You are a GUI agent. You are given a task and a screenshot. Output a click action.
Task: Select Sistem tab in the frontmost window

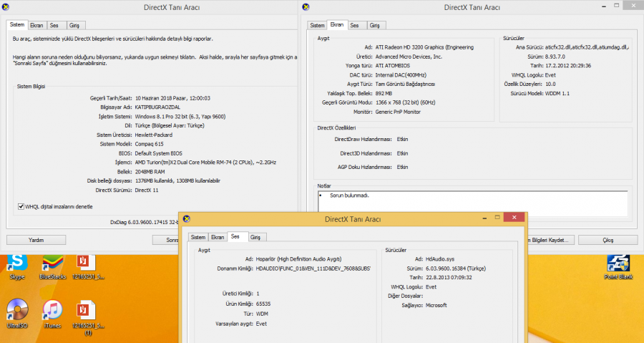tap(197, 236)
